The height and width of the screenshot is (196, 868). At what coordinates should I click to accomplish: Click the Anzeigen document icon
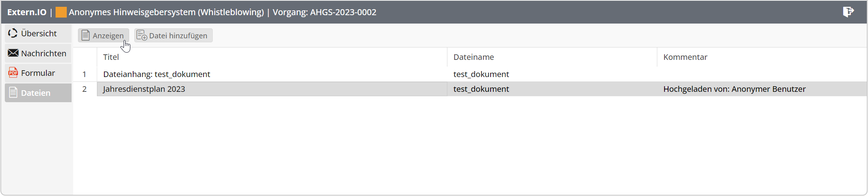click(x=85, y=36)
